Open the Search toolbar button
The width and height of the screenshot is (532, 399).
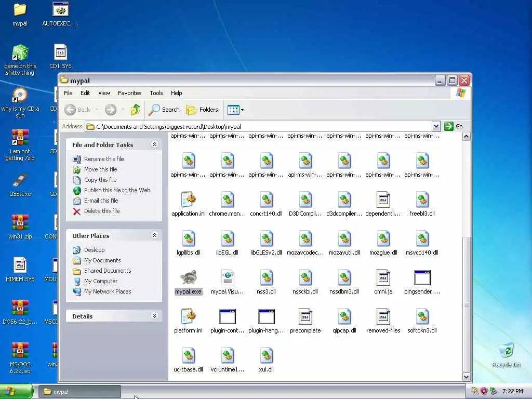coord(164,110)
